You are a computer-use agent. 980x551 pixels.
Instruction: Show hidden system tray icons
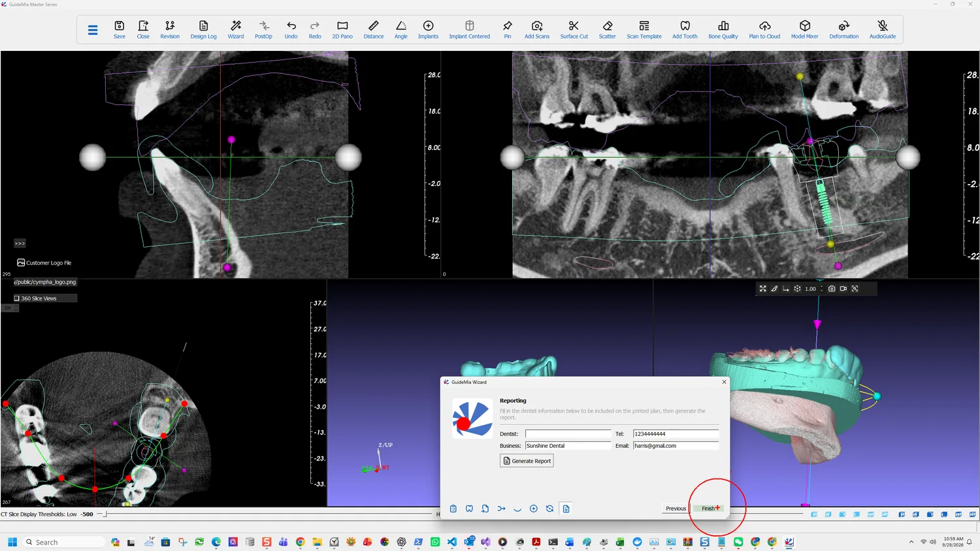click(x=911, y=542)
